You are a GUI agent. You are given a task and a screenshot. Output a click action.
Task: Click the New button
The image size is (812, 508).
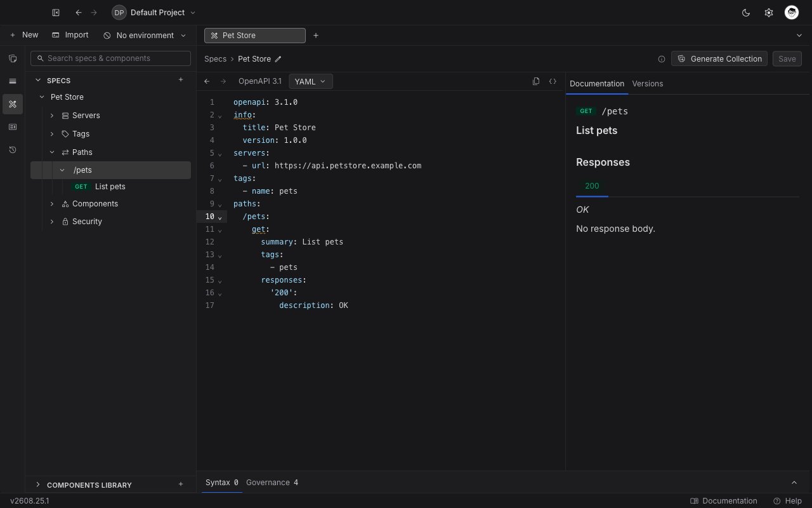coord(24,35)
